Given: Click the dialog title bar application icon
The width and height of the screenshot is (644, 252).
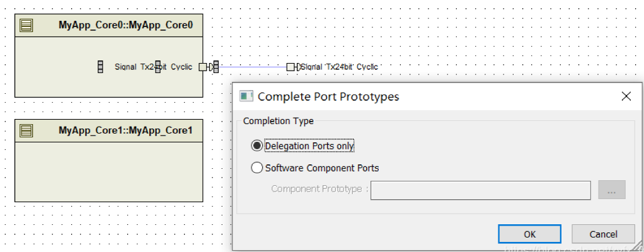Looking at the screenshot, I should click(x=246, y=96).
